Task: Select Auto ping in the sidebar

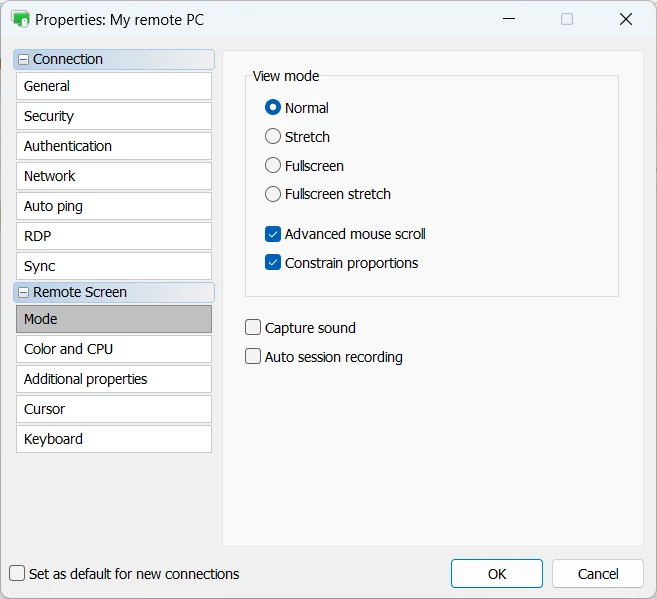Action: pos(113,206)
